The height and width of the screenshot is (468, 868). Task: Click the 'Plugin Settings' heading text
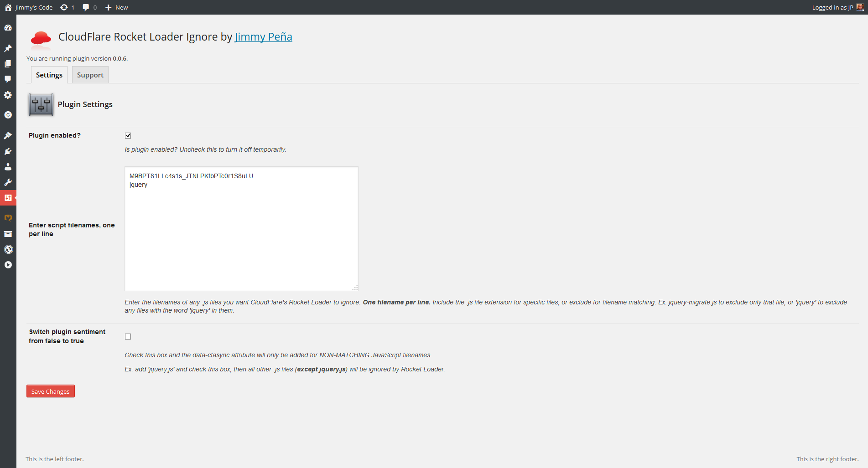pyautogui.click(x=85, y=104)
